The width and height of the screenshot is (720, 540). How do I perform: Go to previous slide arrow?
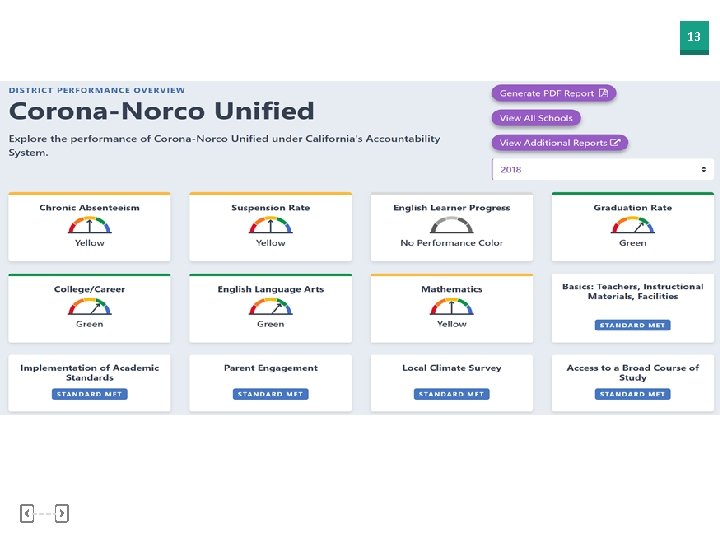pyautogui.click(x=27, y=513)
